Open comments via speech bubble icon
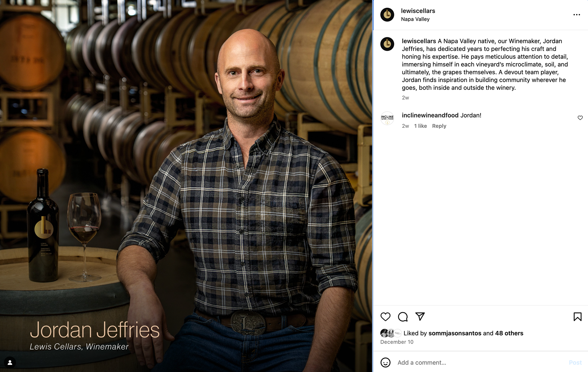Image resolution: width=588 pixels, height=372 pixels. (x=403, y=317)
